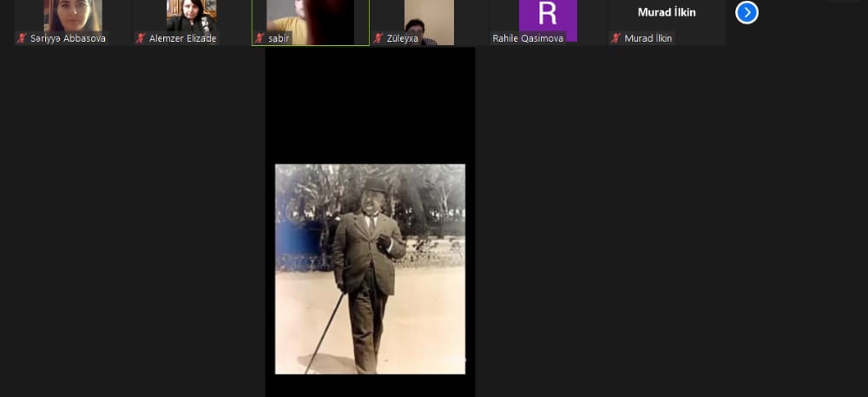868x397 pixels.
Task: Click the Alemzer Elizade name label
Action: 182,38
